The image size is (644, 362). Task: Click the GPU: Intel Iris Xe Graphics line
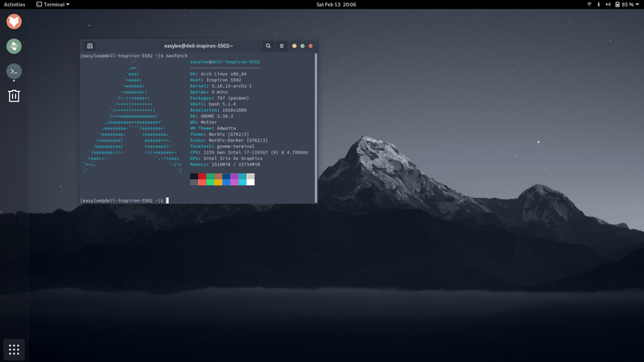pyautogui.click(x=226, y=158)
